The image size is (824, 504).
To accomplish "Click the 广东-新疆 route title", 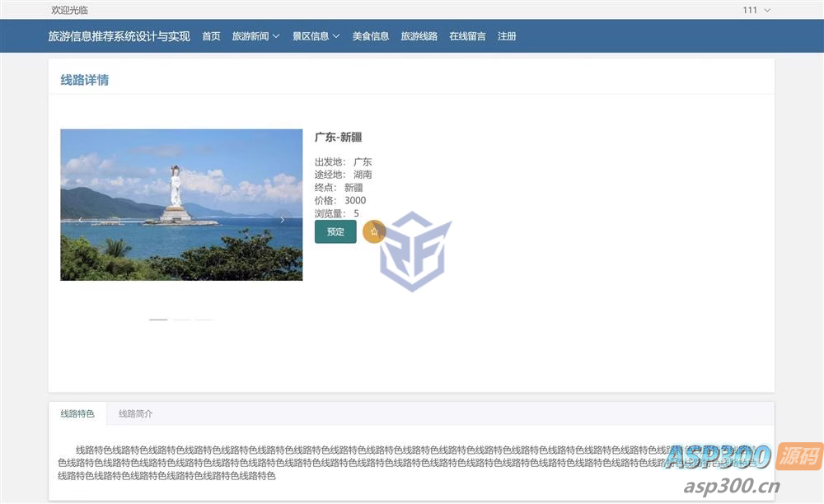I will click(x=338, y=137).
